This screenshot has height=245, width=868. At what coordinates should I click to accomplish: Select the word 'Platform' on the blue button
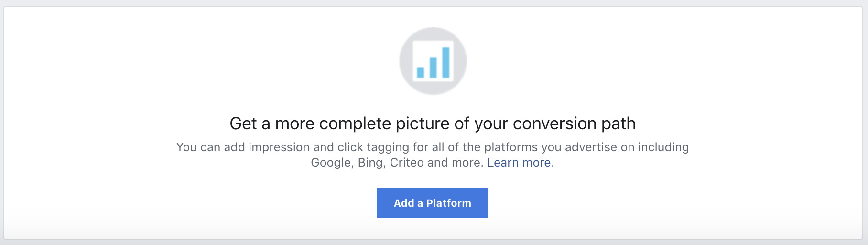449,203
